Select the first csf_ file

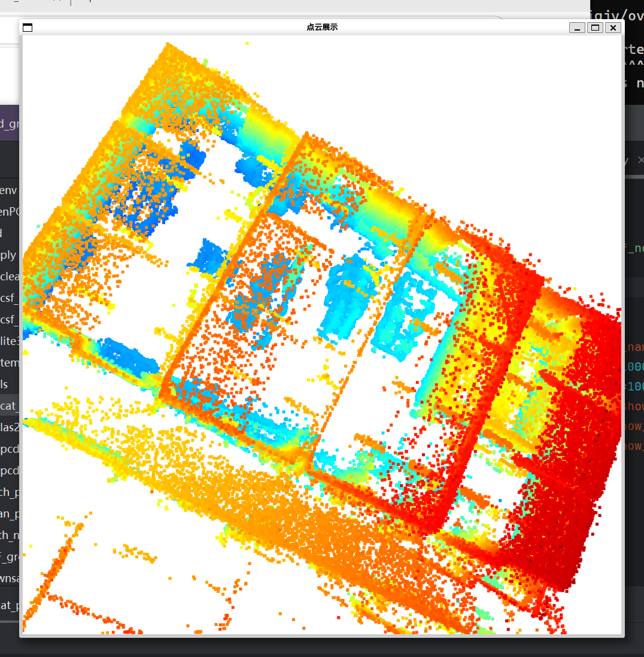8,298
